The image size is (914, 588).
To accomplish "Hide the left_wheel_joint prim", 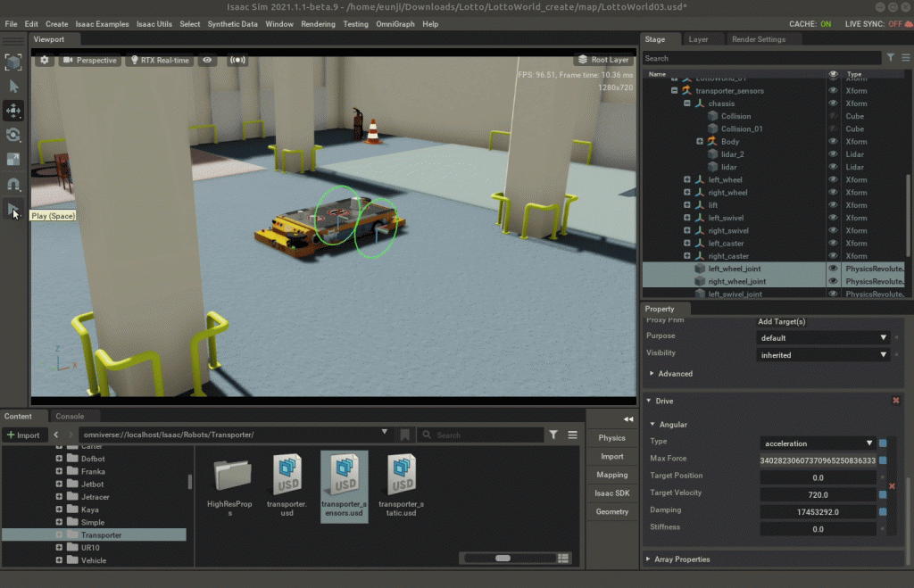I will [833, 268].
